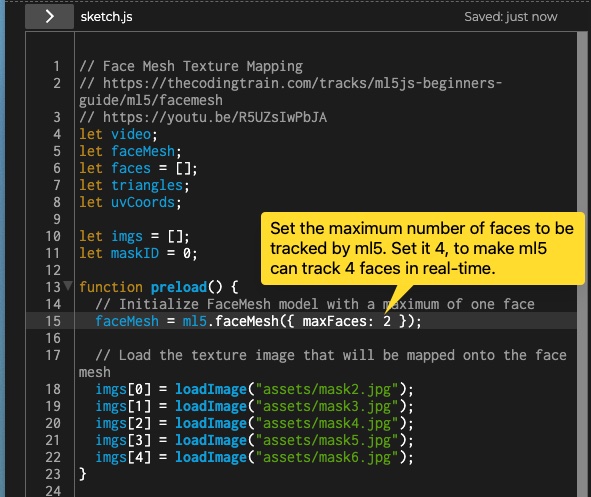Click the vertical scrollbar of the editor

(582, 264)
